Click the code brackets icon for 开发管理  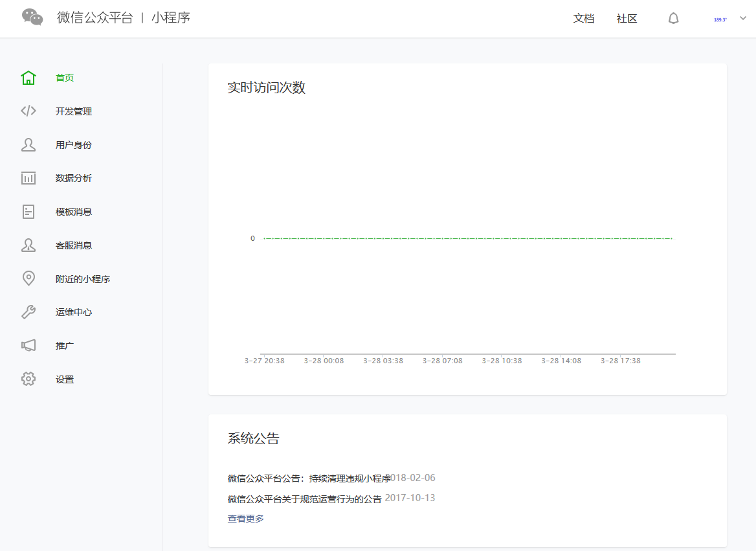(28, 111)
